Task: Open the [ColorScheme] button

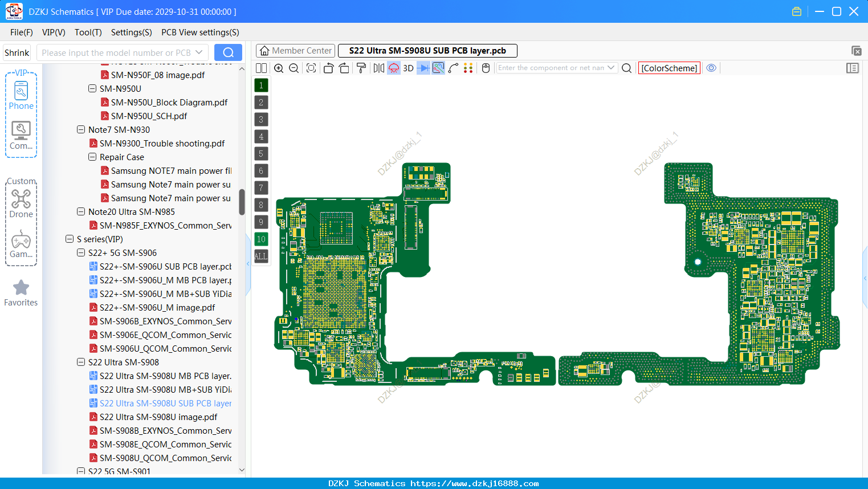Action: tap(669, 68)
